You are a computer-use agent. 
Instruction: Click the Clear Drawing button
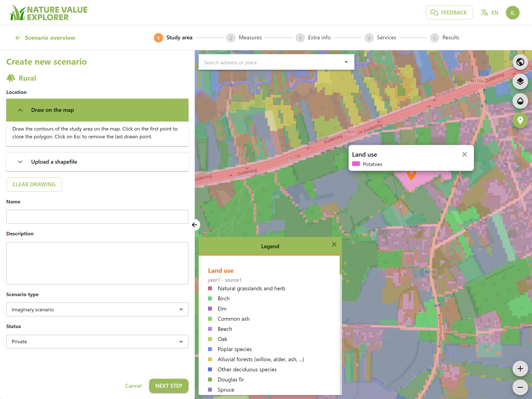[x=34, y=184]
